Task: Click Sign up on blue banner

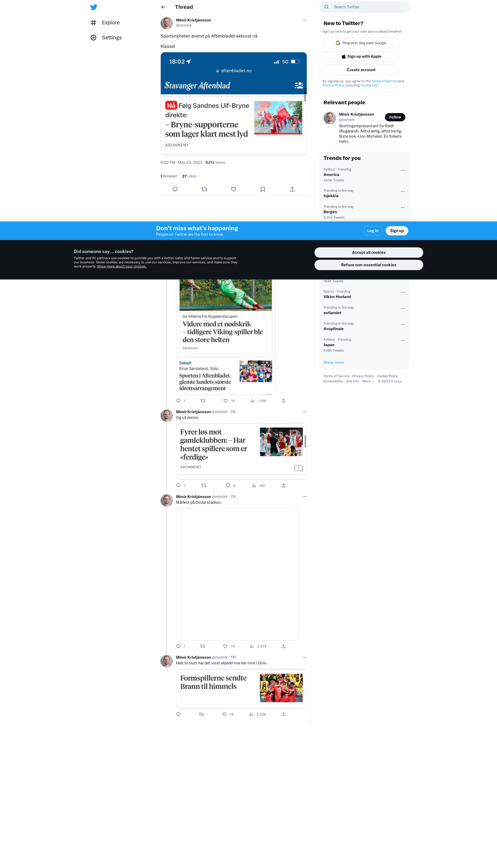Action: coord(397,231)
